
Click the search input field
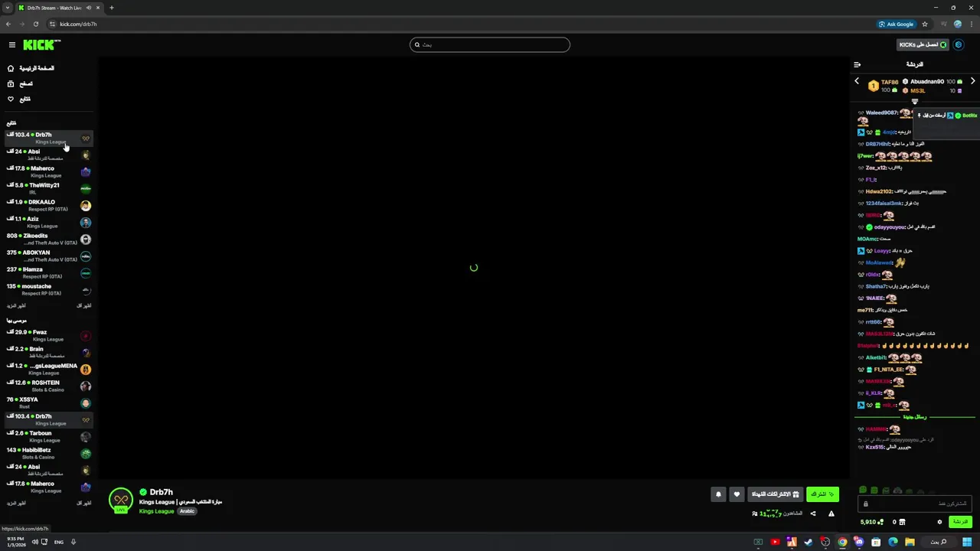click(490, 44)
